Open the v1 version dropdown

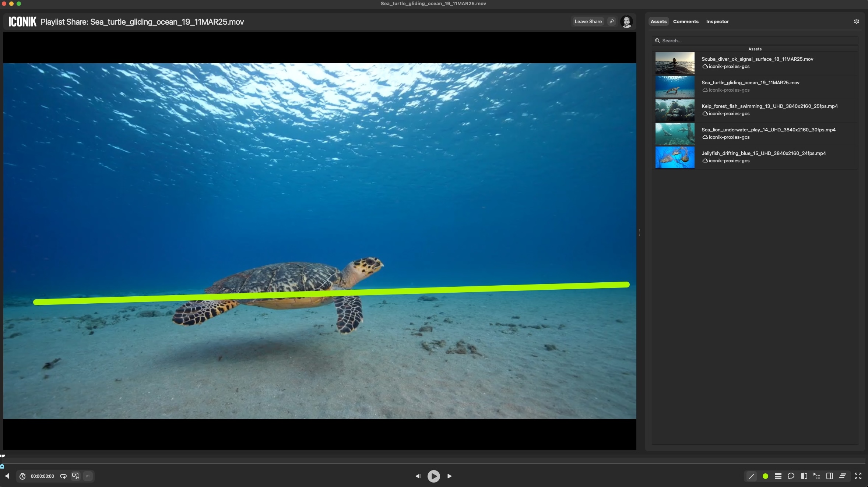(88, 476)
